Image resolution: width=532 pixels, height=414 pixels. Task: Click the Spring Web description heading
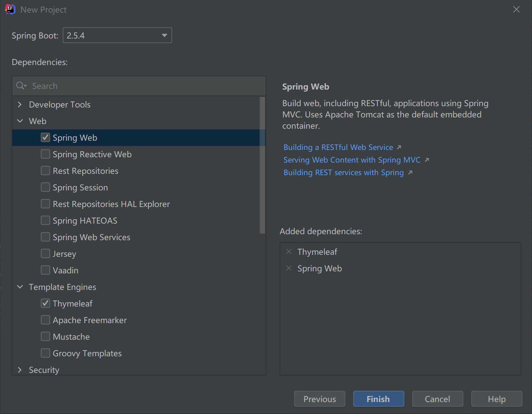pos(305,87)
